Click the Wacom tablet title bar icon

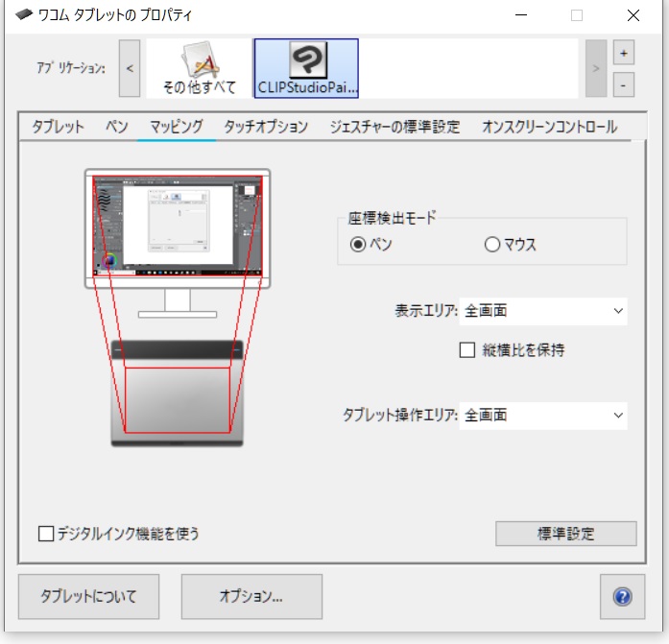24,15
